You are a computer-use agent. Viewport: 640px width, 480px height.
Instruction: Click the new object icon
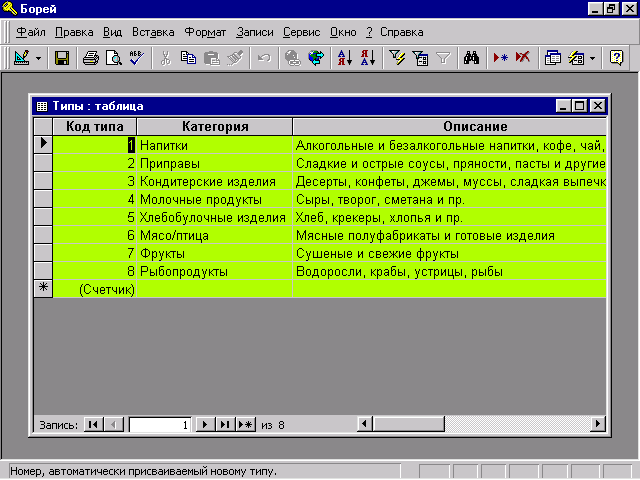(576, 58)
